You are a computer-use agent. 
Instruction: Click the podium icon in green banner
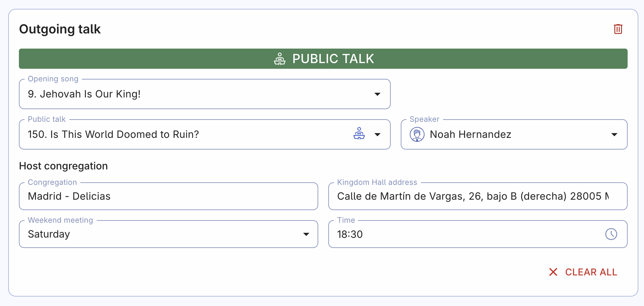(x=279, y=59)
